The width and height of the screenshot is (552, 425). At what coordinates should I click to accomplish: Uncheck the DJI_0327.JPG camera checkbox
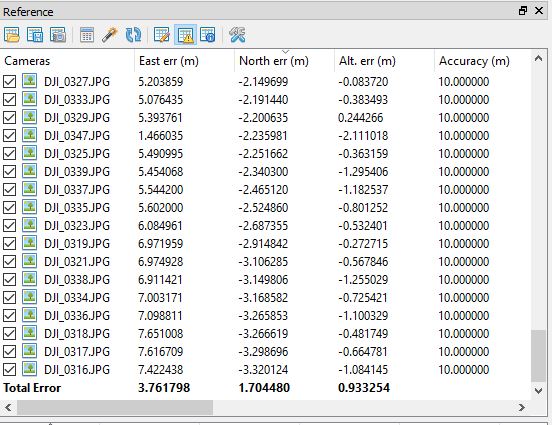tap(10, 81)
